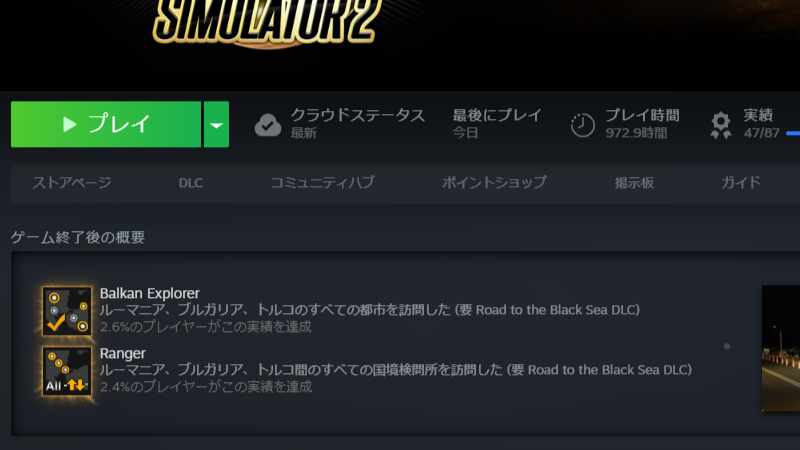
Task: Click the green プレイ button
Action: pyautogui.click(x=106, y=124)
